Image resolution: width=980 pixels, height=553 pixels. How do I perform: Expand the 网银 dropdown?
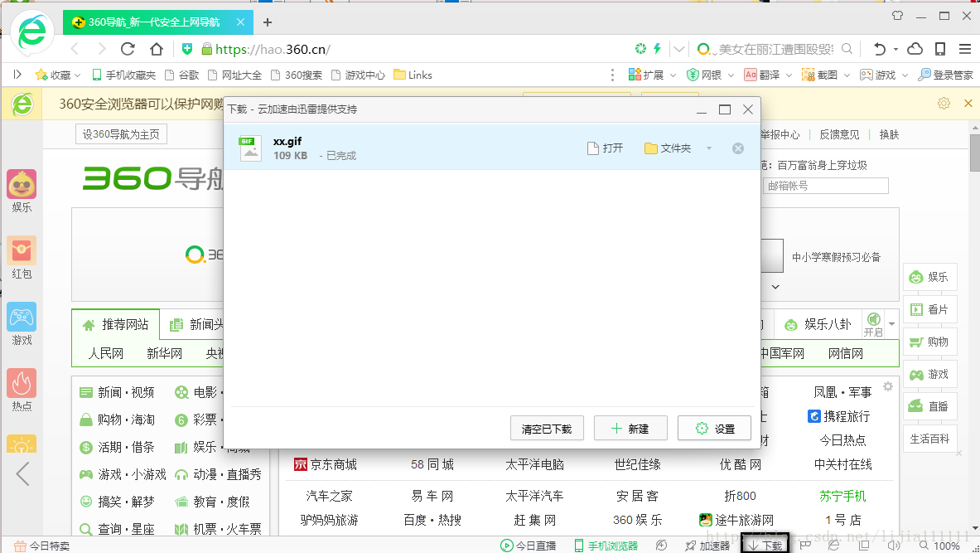[x=731, y=75]
